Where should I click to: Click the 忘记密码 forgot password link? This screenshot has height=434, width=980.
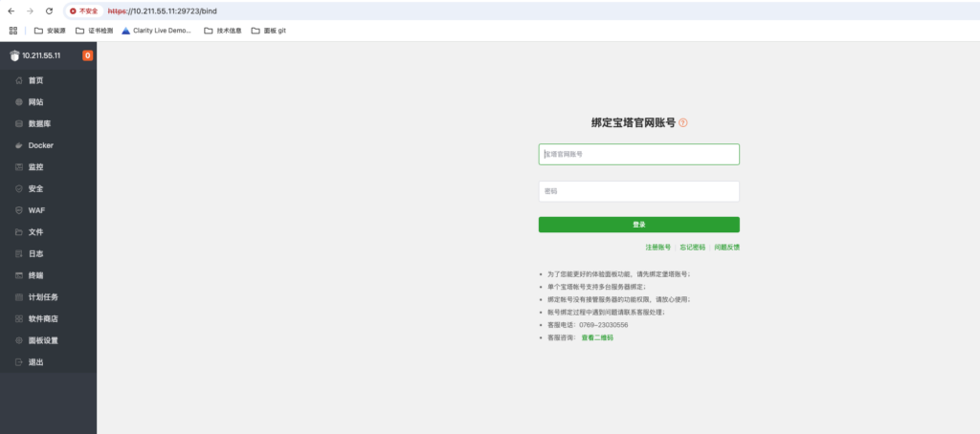pyautogui.click(x=692, y=248)
